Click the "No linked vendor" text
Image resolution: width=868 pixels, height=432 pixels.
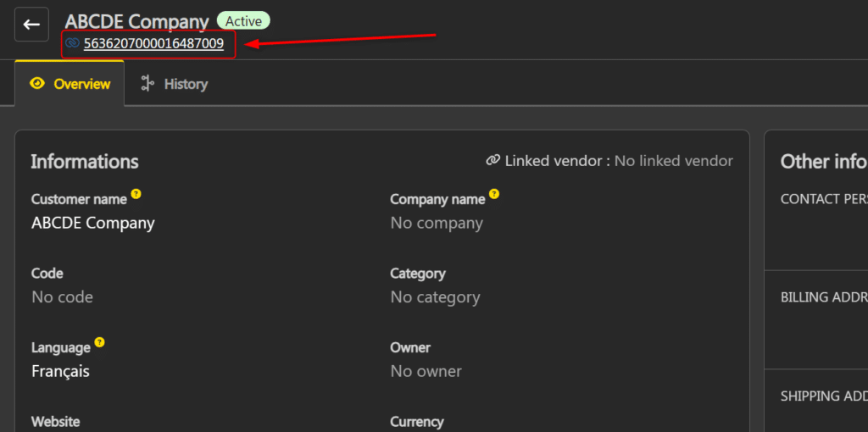point(673,161)
